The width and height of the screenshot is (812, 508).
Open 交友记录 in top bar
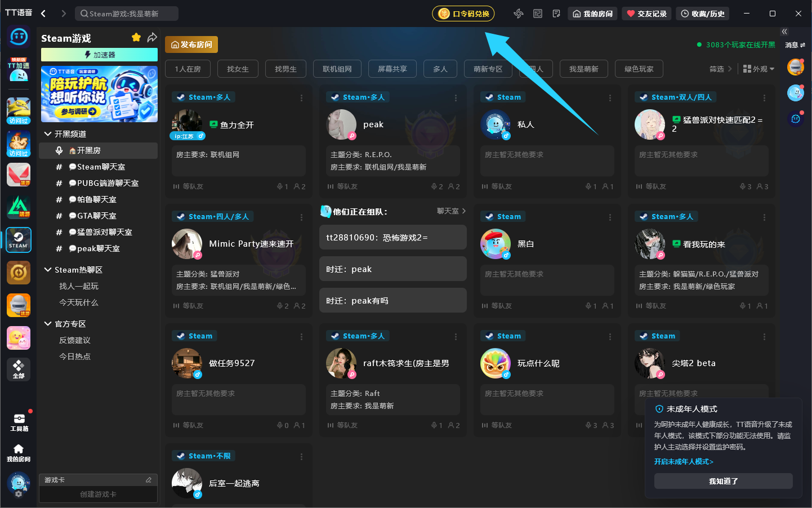point(646,14)
